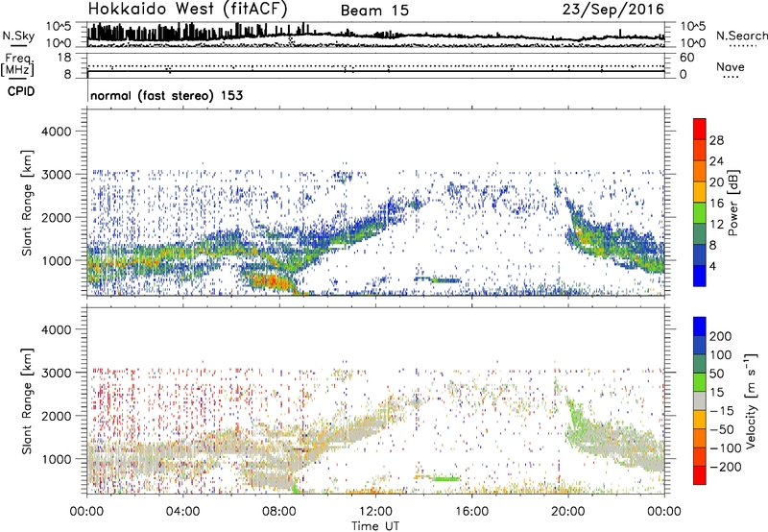Select the "N.Search" legend label
The height and width of the screenshot is (532, 768).
tap(741, 36)
